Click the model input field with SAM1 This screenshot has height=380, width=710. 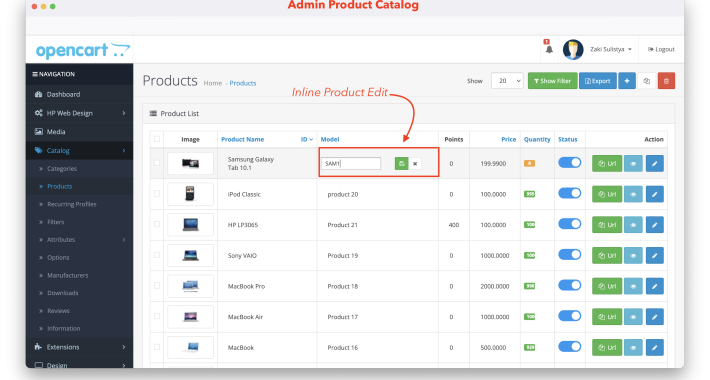(351, 164)
